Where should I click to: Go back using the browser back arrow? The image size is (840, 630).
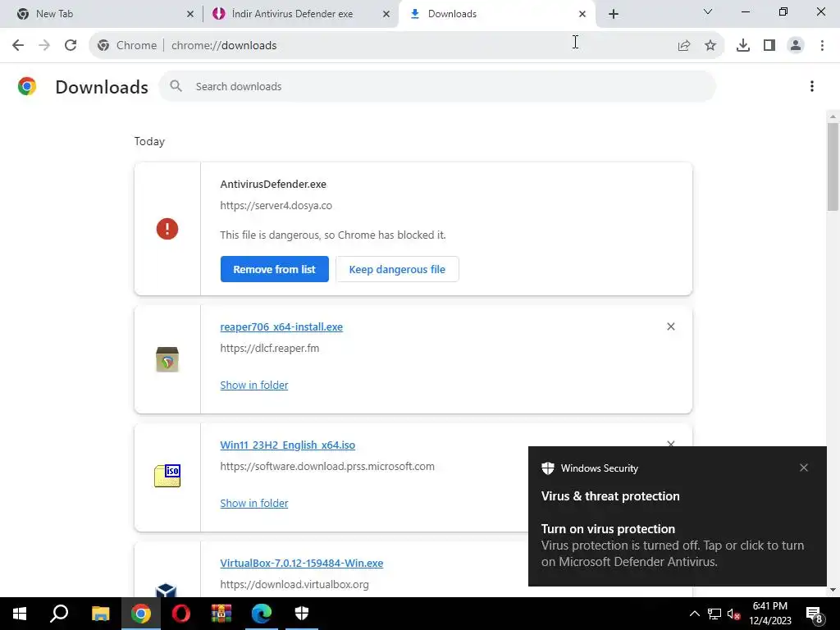coord(18,45)
